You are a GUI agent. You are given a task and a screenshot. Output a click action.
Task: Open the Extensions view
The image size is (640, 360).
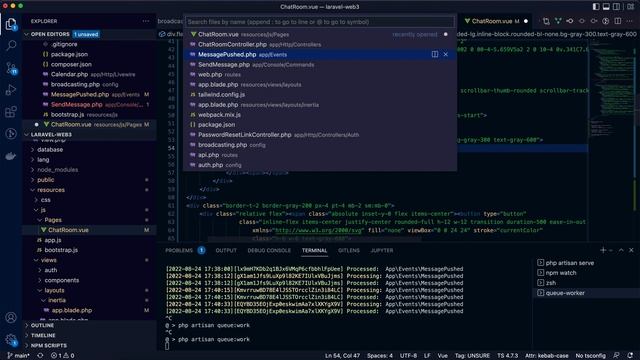[11, 112]
